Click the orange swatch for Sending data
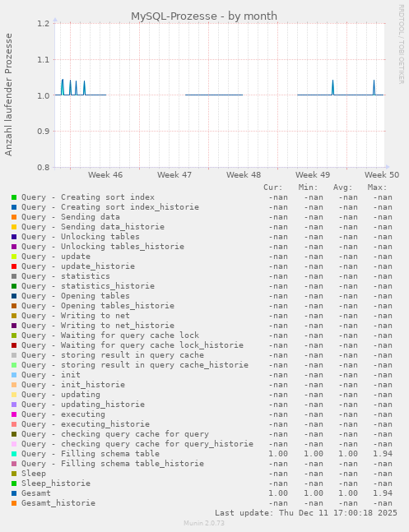Viewport: 409px width, 532px height. [14, 217]
